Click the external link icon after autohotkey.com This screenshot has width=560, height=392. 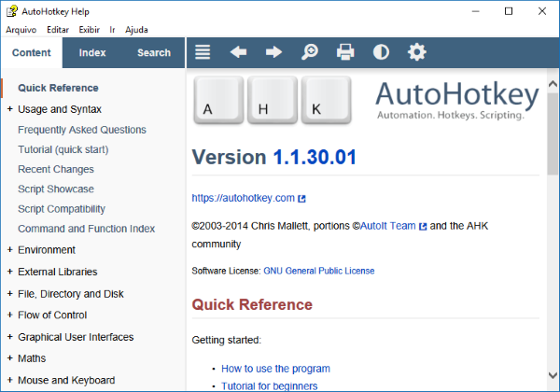[302, 199]
